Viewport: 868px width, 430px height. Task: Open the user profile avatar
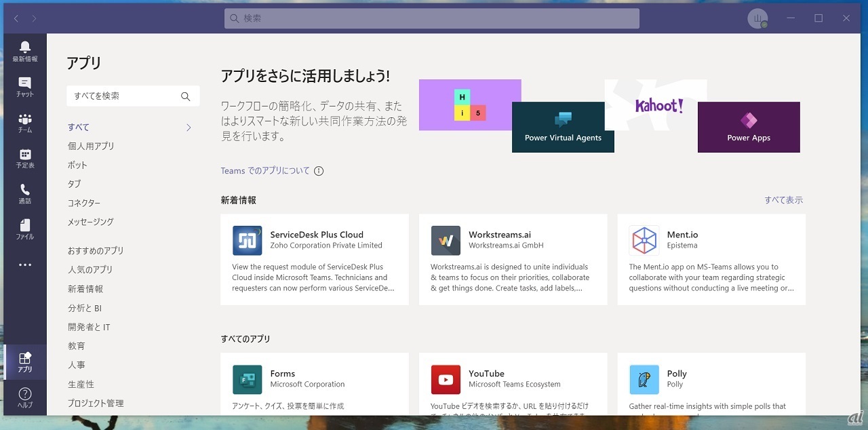tap(757, 18)
